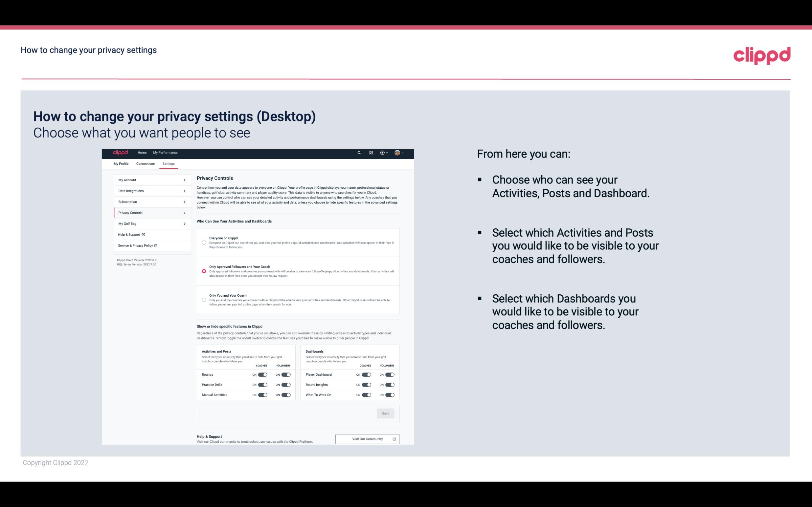Click the Home navigation menu item
The height and width of the screenshot is (507, 812).
point(142,153)
